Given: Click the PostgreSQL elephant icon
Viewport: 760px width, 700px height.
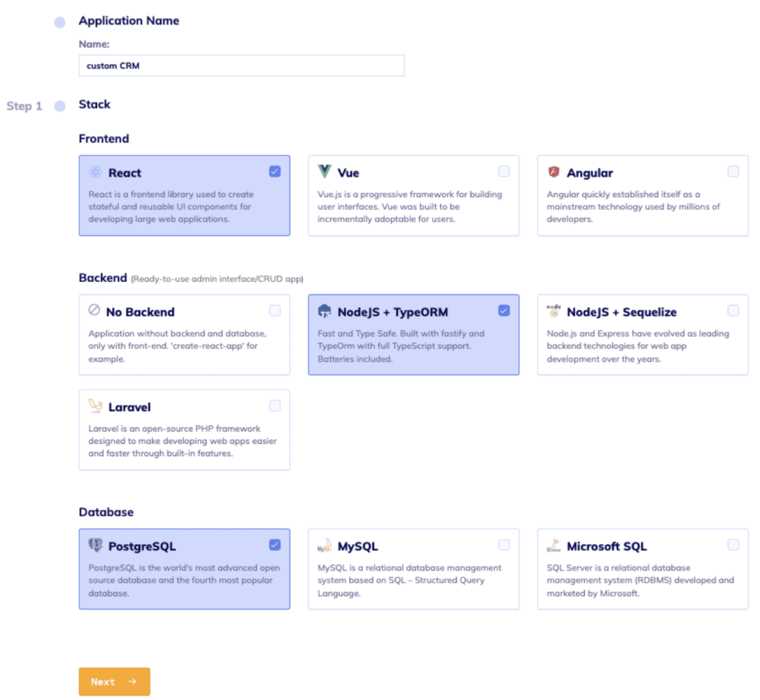Looking at the screenshot, I should click(x=96, y=545).
